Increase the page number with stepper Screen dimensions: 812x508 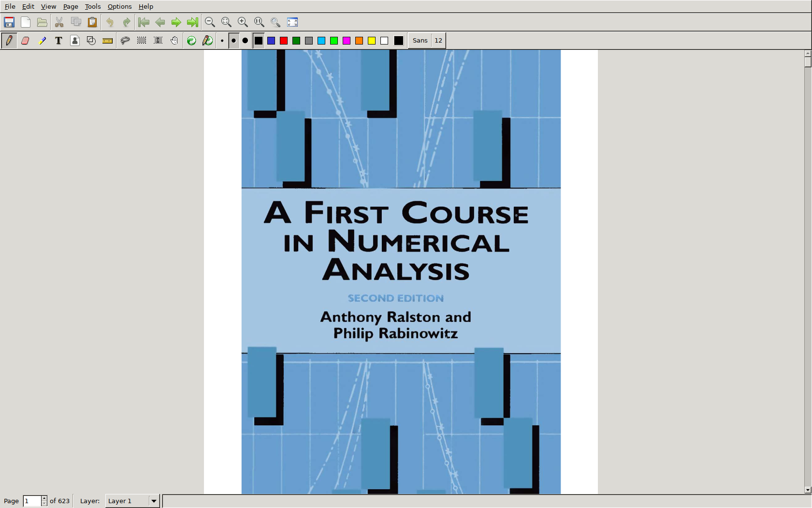tap(44, 498)
